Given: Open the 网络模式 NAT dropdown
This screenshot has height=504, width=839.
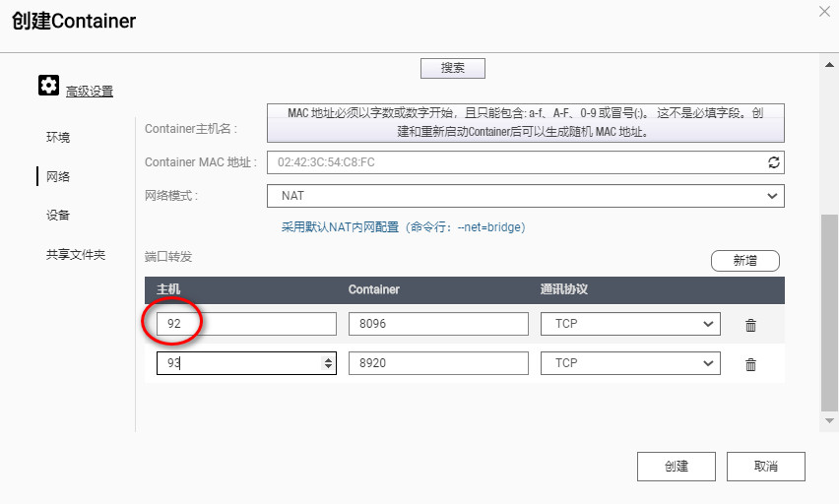Looking at the screenshot, I should (526, 196).
